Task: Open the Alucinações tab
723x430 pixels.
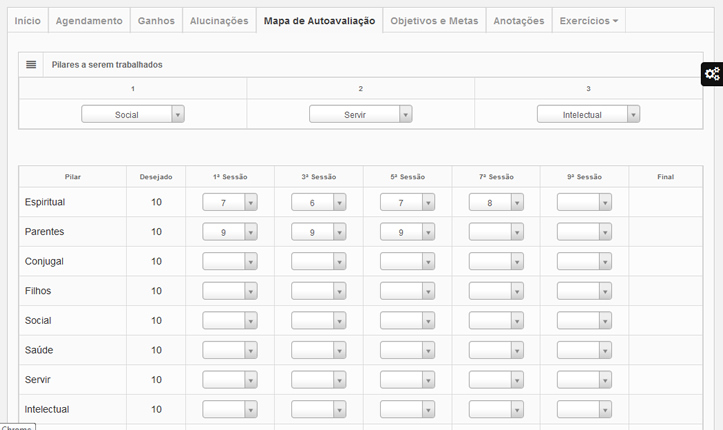Action: pyautogui.click(x=218, y=21)
